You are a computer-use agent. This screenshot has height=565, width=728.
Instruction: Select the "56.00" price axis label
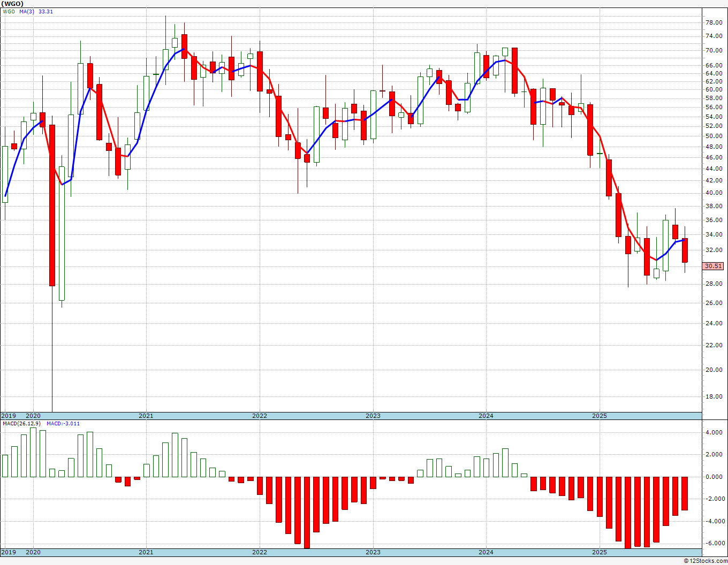click(x=714, y=108)
